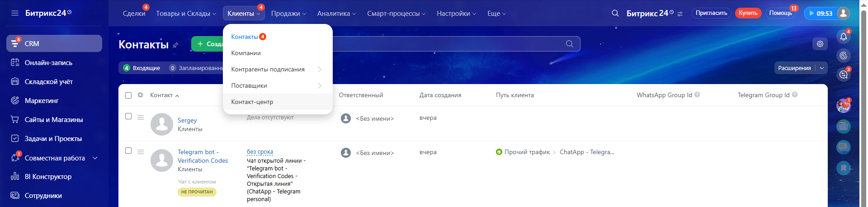Viewport: 868px width, 207px height.
Task: Choose Контакт-центр in the dropdown menu
Action: tap(252, 102)
